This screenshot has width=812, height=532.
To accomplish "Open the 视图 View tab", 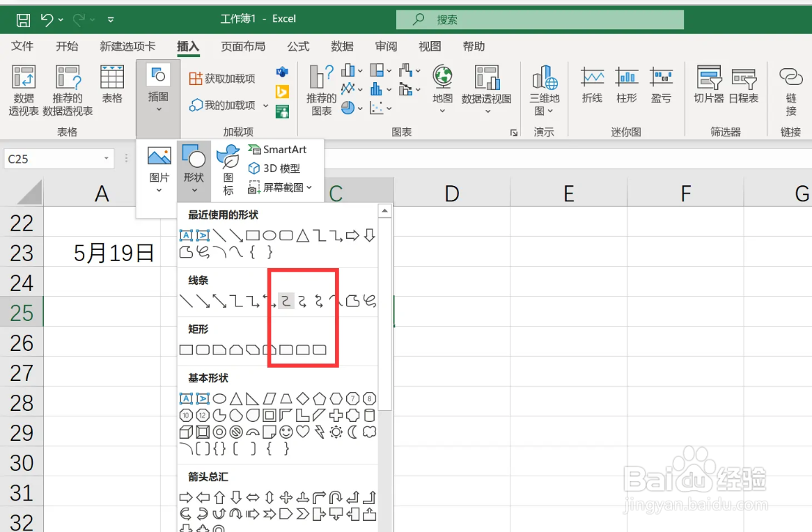I will 430,46.
